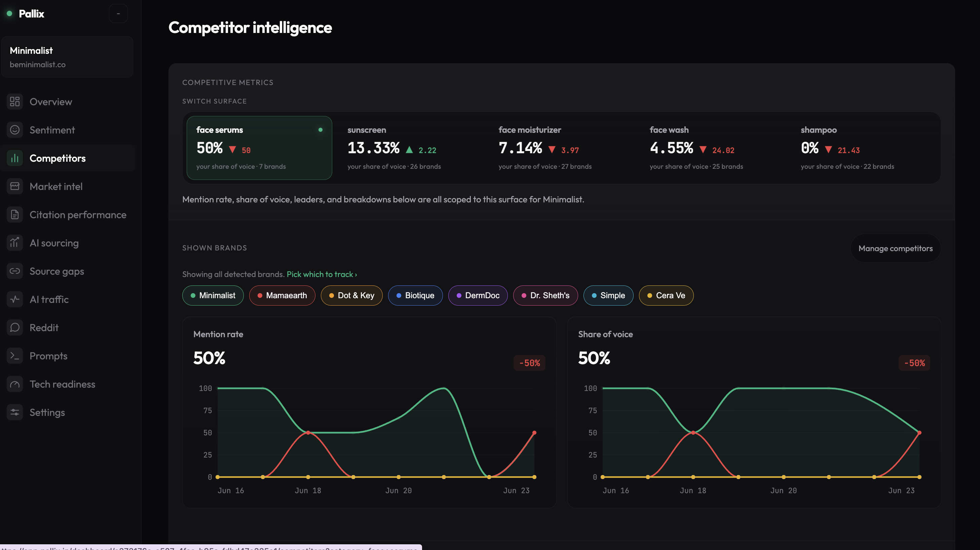Click the Pallix logo green dot
The image size is (980, 550).
pyautogui.click(x=9, y=14)
